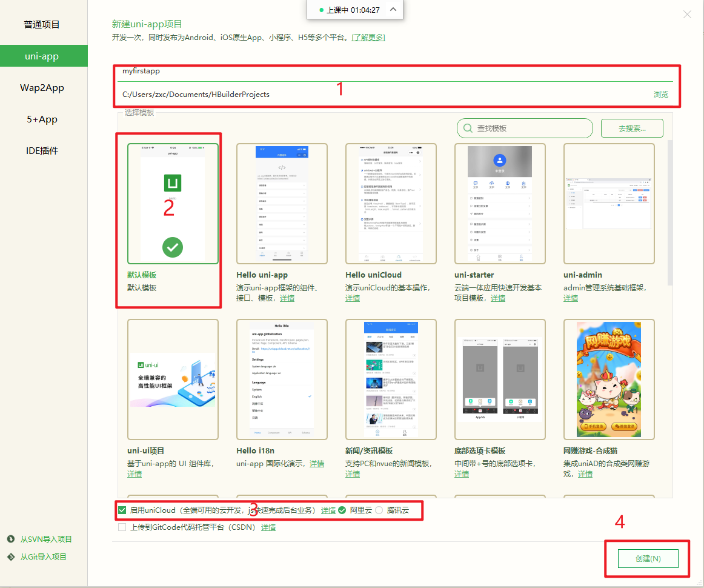Viewport: 704px width, 588px height.
Task: Select the 默认模板 template thumbnail
Action: coord(173,204)
